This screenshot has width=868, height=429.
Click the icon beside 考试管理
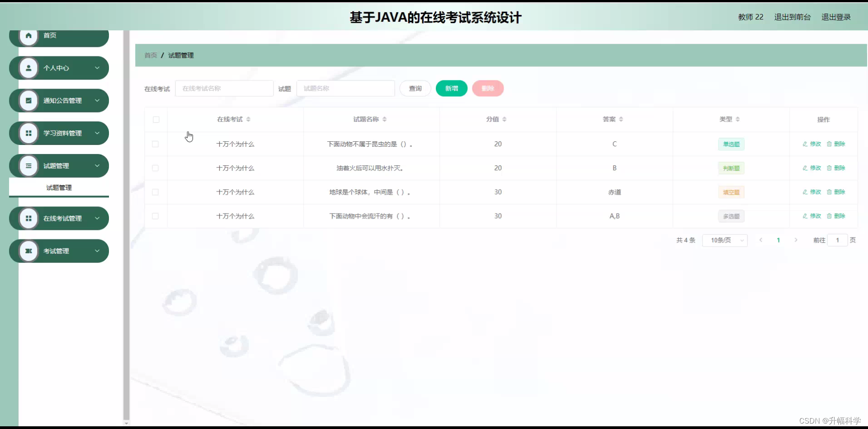tap(28, 251)
